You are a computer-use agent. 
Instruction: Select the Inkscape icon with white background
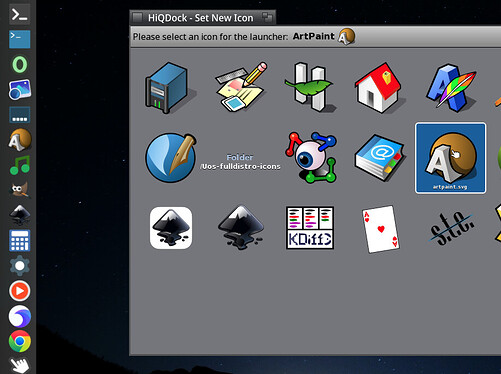coord(171,228)
